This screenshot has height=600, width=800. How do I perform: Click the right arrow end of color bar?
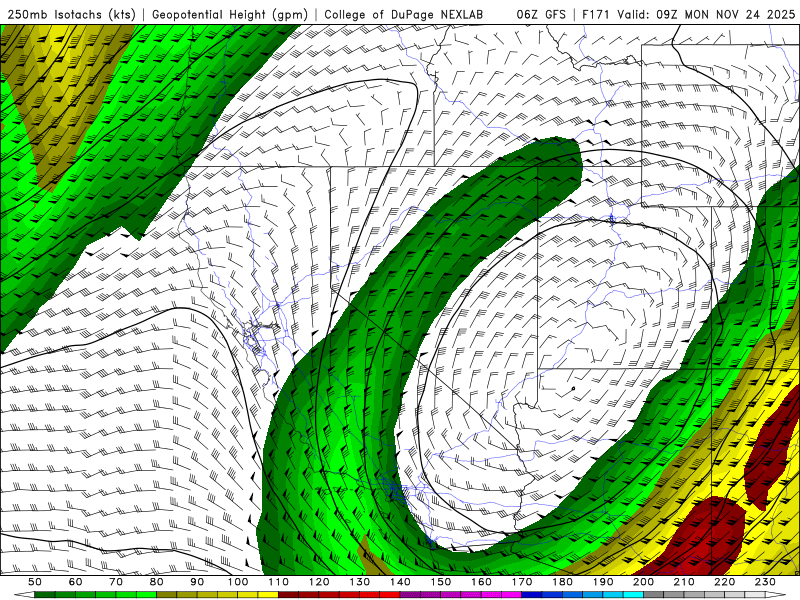coord(776,595)
